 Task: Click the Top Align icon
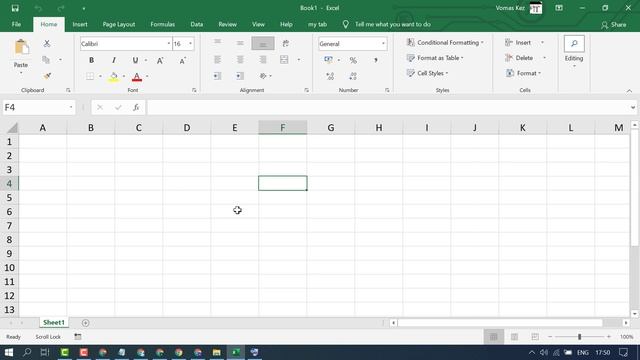pos(218,42)
